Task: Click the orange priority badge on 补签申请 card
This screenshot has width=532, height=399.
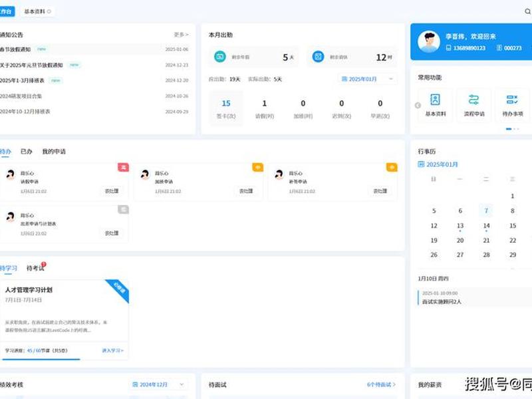Action: pos(392,168)
